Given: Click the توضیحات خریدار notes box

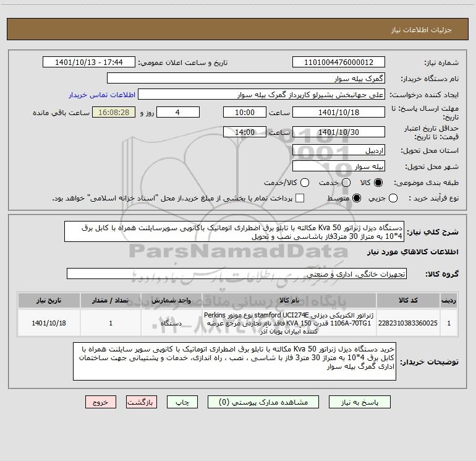Looking at the screenshot, I should (x=234, y=361).
